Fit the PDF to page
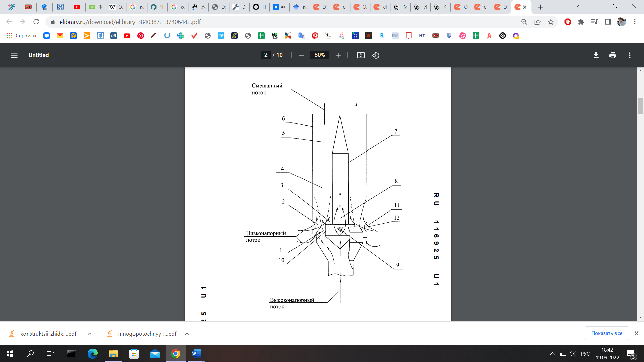This screenshot has width=644, height=362. 361,55
